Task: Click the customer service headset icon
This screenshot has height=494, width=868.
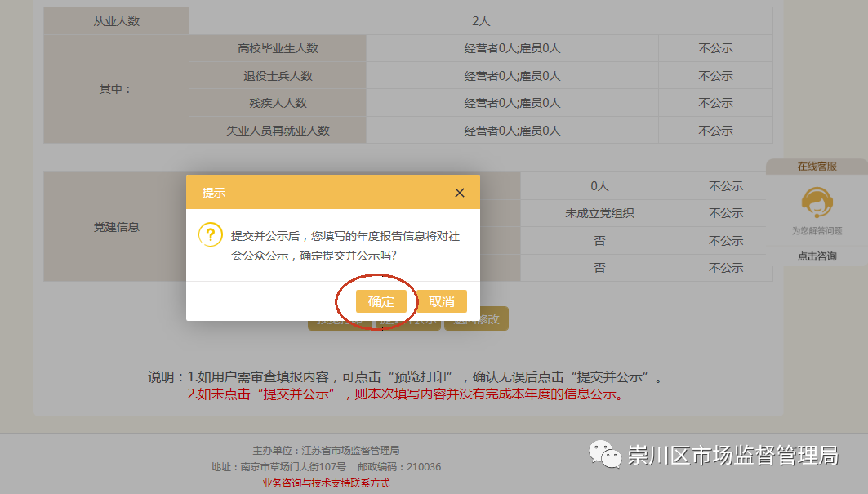Action: 816,202
